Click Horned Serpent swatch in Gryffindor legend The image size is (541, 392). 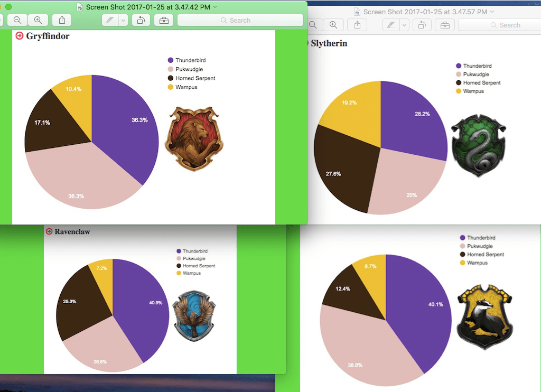pyautogui.click(x=171, y=78)
